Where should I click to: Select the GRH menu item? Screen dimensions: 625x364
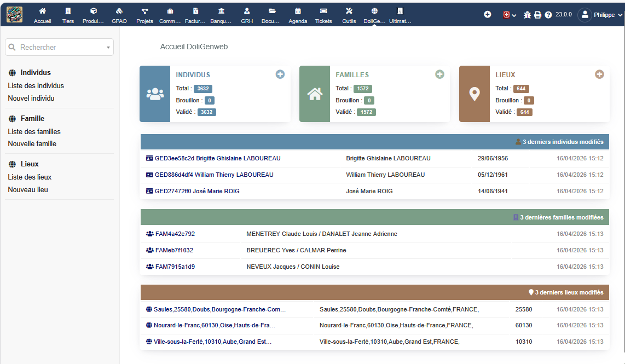(247, 14)
